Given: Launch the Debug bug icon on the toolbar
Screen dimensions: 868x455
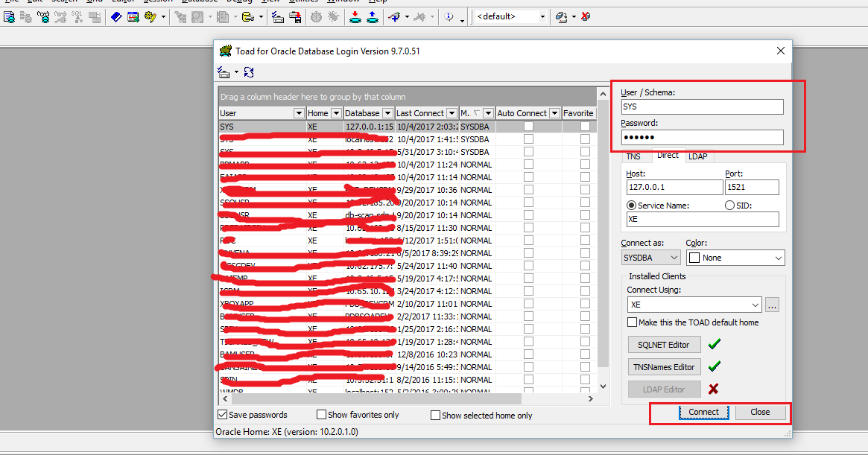Looking at the screenshot, I should (333, 16).
